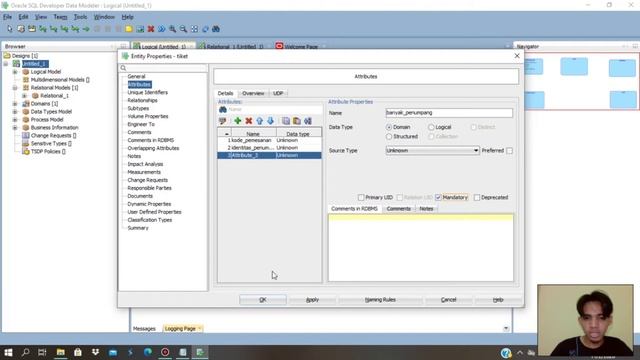Click the fit screen icon in toolbar
The width and height of the screenshot is (640, 360).
(194, 29)
